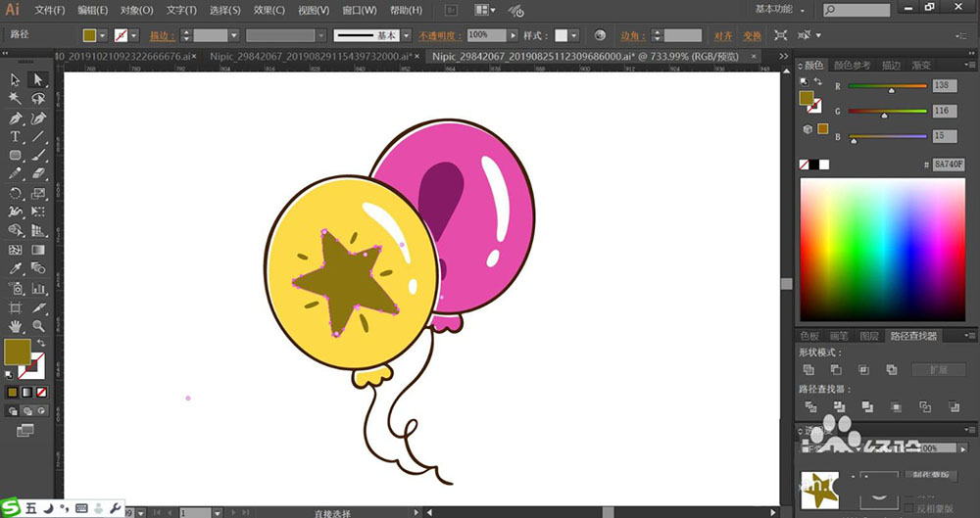Open the stroke color dropdown in control bar
980x518 pixels.
click(x=133, y=35)
